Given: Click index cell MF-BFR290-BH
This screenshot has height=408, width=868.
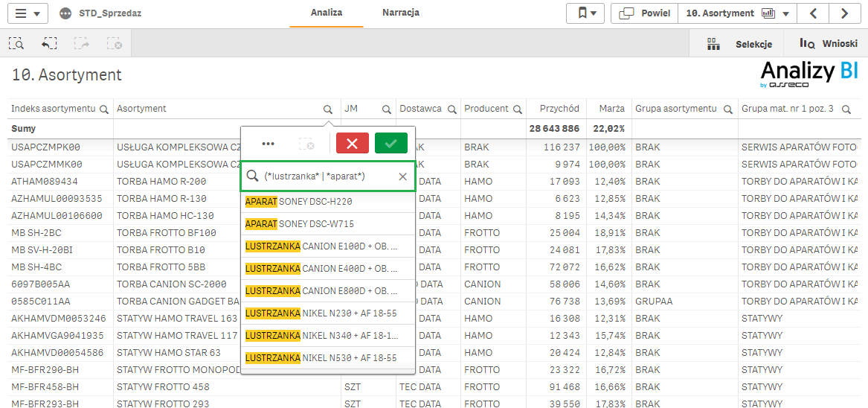Looking at the screenshot, I should click(45, 370).
